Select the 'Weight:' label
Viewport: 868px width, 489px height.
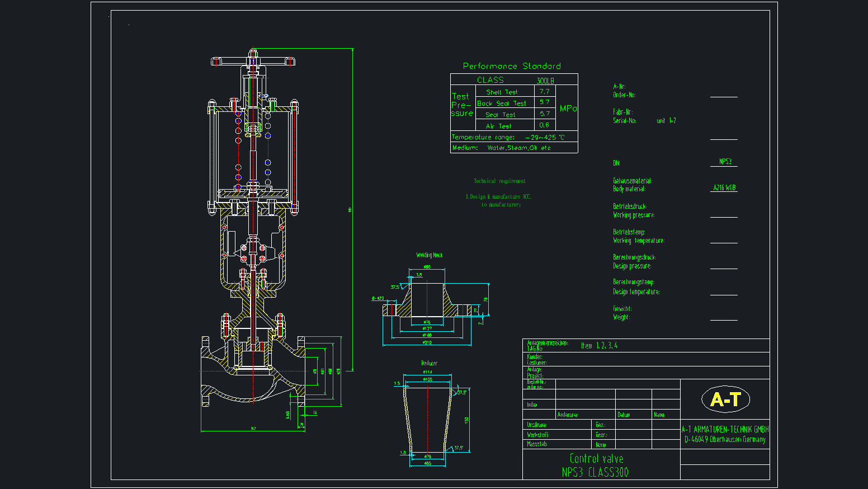coord(621,317)
